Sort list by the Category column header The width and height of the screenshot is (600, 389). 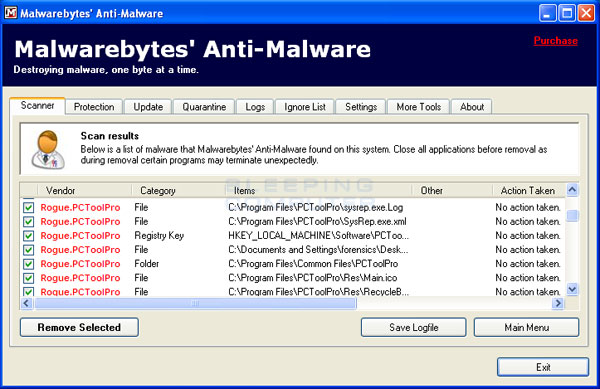[178, 190]
